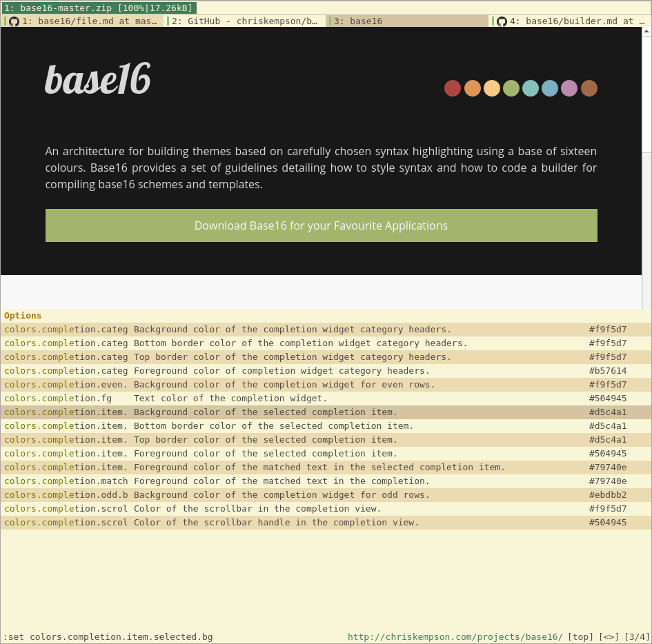Image resolution: width=652 pixels, height=644 pixels.
Task: Click the base16 logo in the page header
Action: pyautogui.click(x=98, y=79)
